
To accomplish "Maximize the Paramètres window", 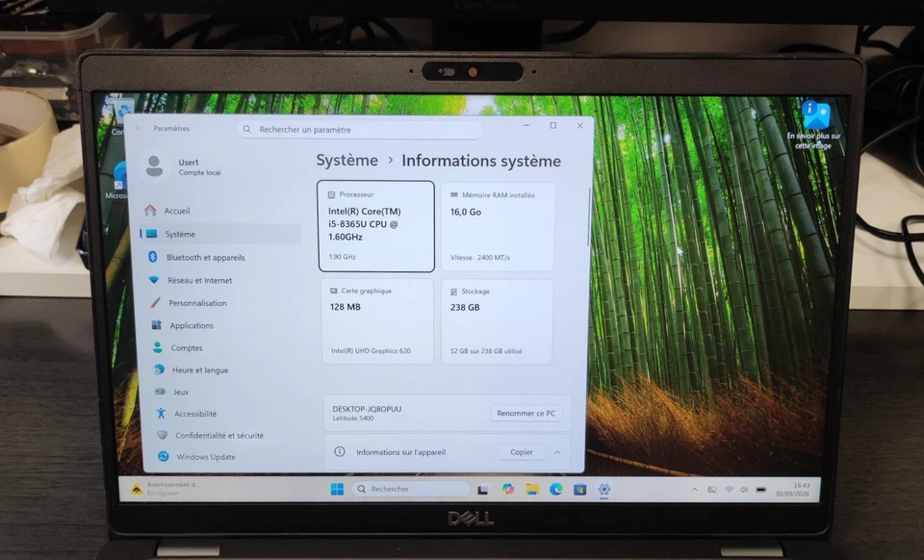I will coord(552,125).
